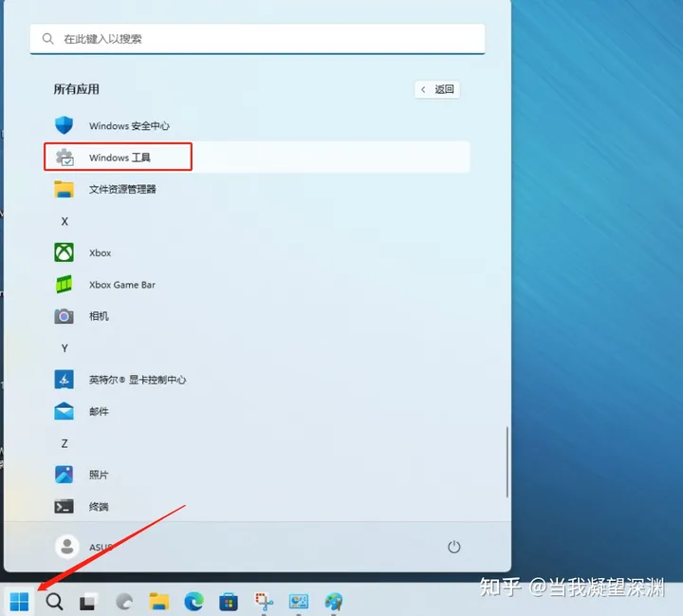
Task: Jump to letter Z section header
Action: tap(65, 443)
